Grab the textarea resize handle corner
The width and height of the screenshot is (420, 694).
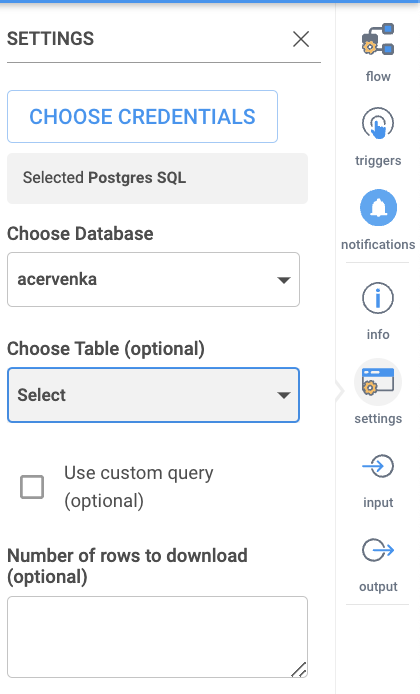click(x=300, y=670)
